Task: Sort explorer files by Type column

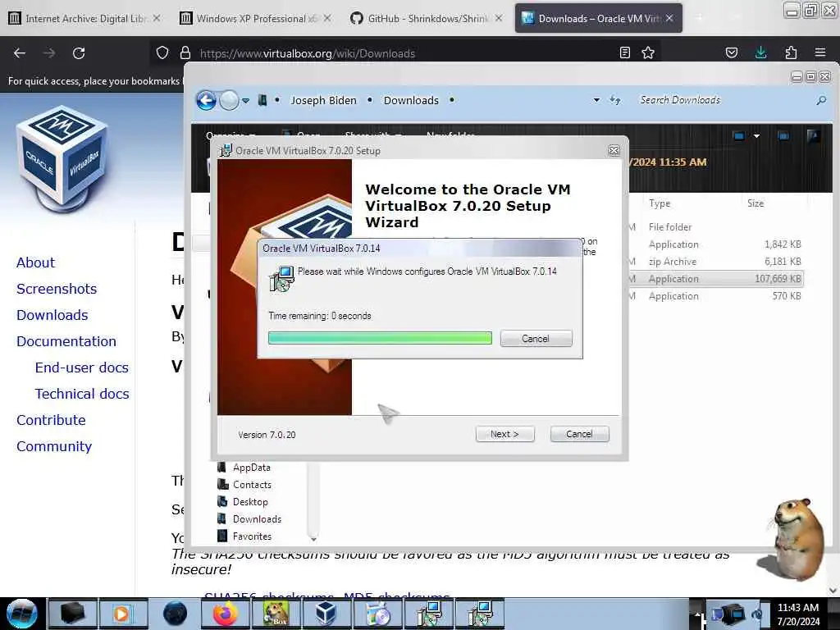Action: pos(660,203)
